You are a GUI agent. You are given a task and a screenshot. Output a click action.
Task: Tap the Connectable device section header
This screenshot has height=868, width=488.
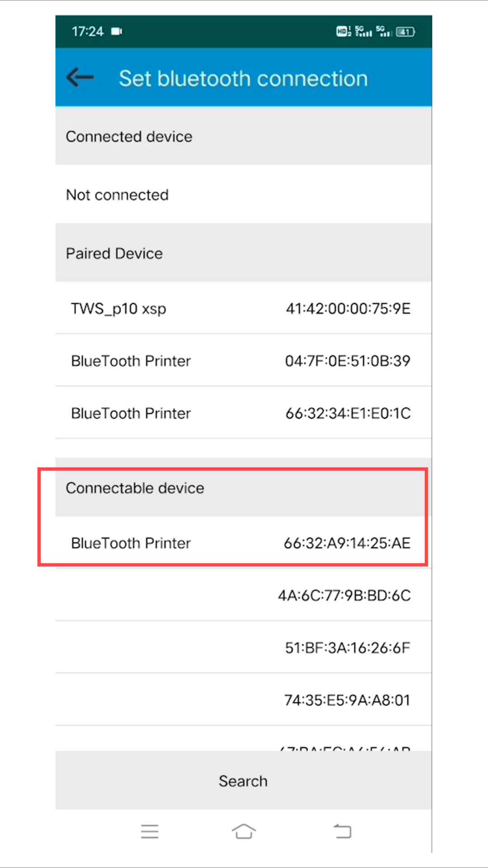[x=243, y=487]
